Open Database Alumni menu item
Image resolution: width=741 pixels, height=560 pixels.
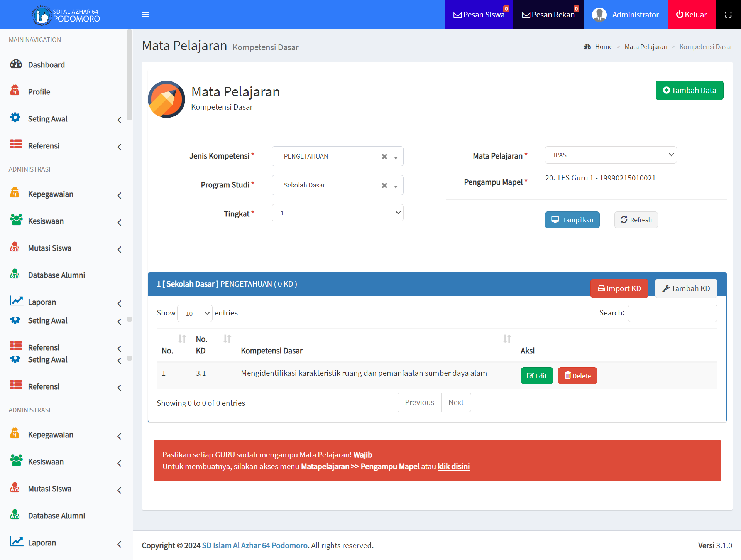click(56, 275)
